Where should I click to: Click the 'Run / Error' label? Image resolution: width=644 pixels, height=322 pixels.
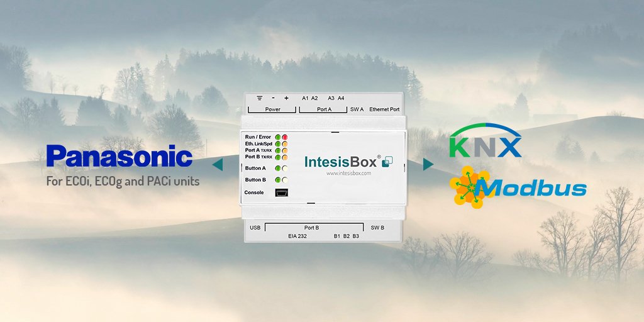click(258, 137)
